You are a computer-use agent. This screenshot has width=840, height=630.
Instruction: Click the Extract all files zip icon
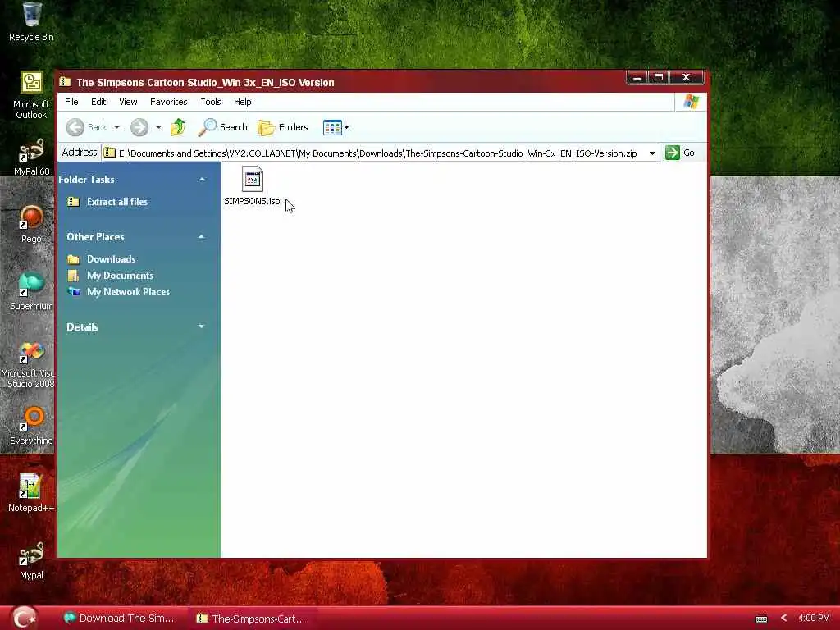[73, 202]
